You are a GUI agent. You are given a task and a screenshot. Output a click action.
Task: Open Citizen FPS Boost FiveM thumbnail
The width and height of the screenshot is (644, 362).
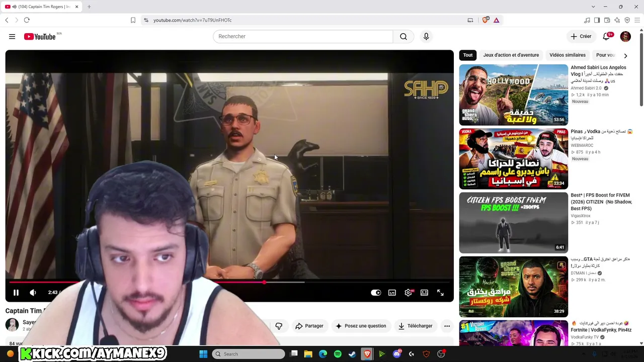(x=513, y=223)
